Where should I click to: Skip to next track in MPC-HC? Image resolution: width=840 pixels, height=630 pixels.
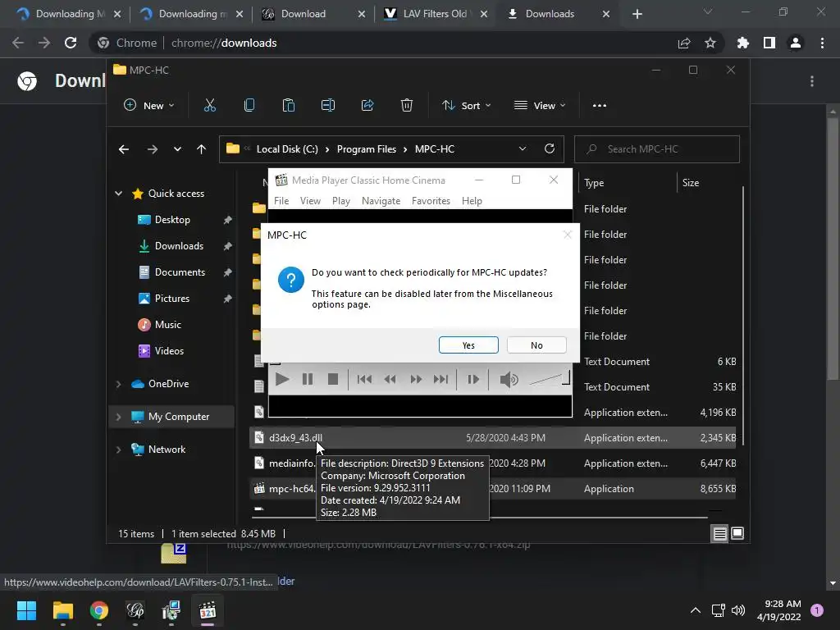tap(441, 379)
